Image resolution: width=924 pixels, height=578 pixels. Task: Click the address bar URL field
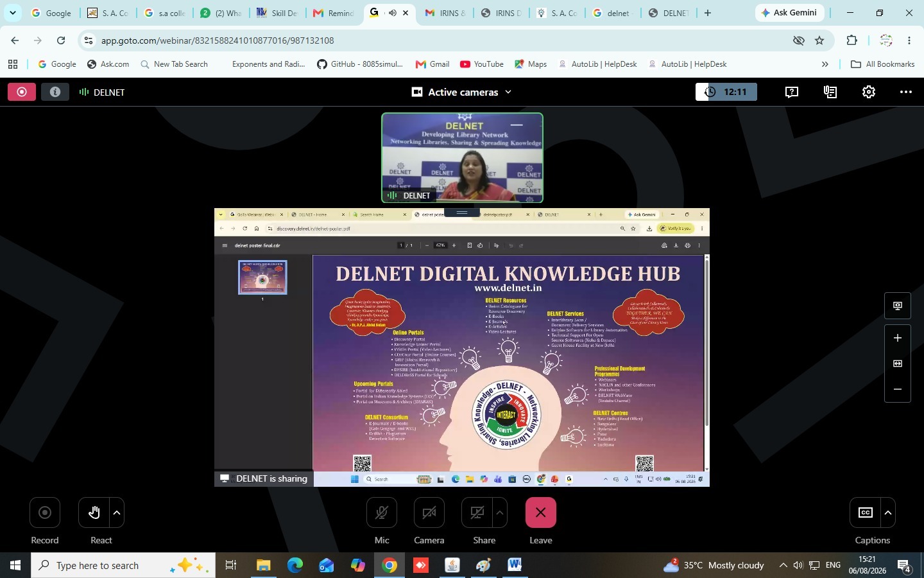click(443, 40)
